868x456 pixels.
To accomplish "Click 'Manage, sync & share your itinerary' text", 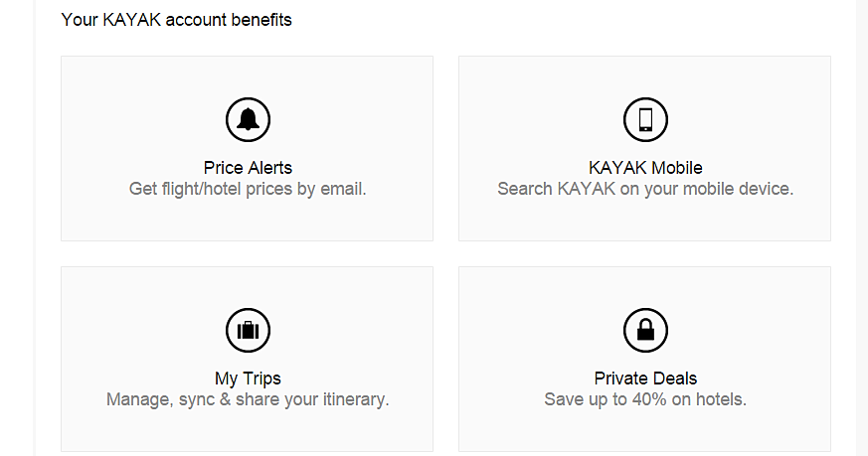I will 248,399.
